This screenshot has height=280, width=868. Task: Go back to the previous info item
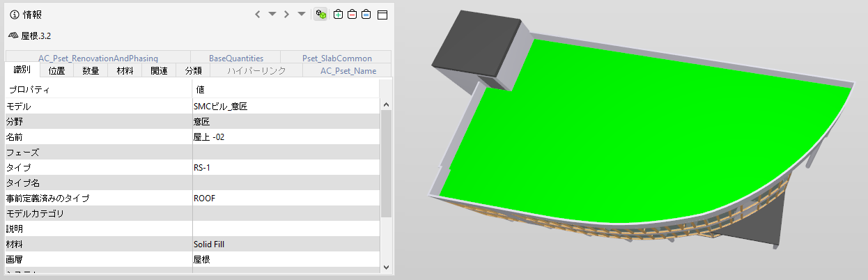[x=258, y=14]
